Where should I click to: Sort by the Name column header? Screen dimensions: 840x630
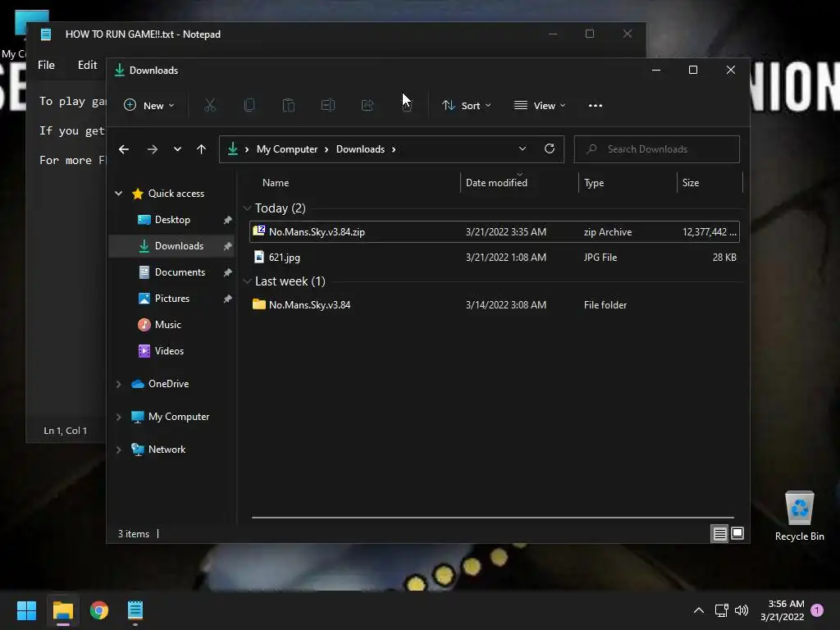(276, 182)
